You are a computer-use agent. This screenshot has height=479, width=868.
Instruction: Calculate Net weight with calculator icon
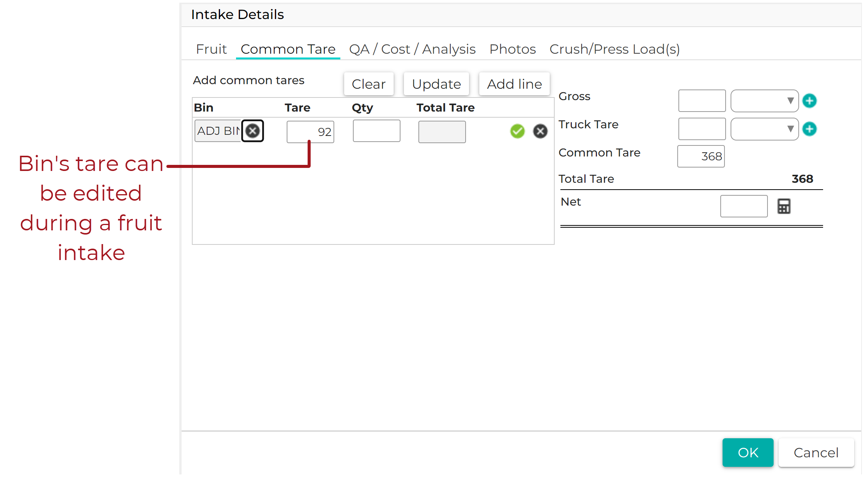coord(784,206)
